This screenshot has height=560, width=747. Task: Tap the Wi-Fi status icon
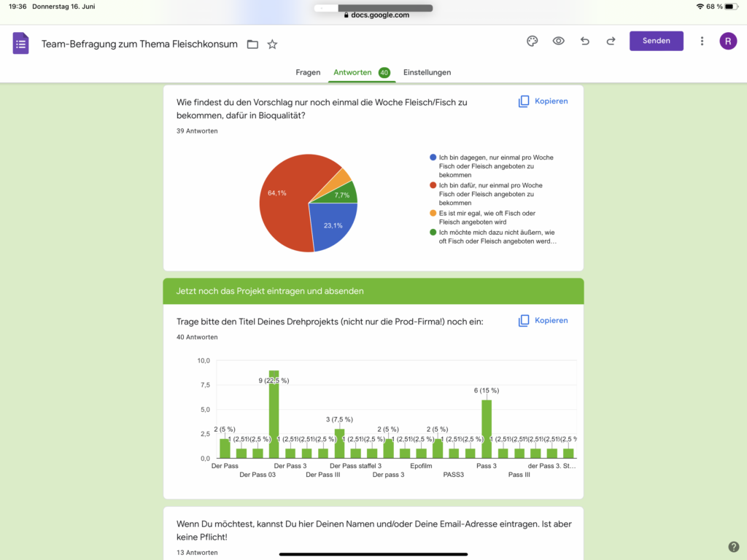pyautogui.click(x=700, y=7)
